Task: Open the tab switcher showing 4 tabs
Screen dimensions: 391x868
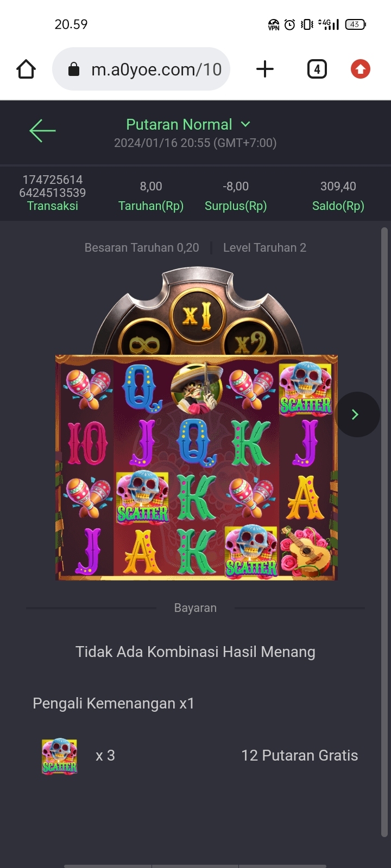Action: coord(317,69)
